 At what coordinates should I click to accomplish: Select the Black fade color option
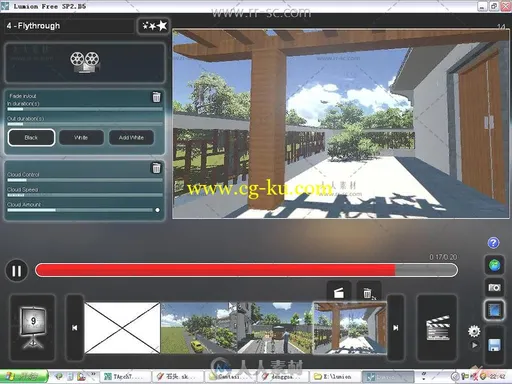31,138
